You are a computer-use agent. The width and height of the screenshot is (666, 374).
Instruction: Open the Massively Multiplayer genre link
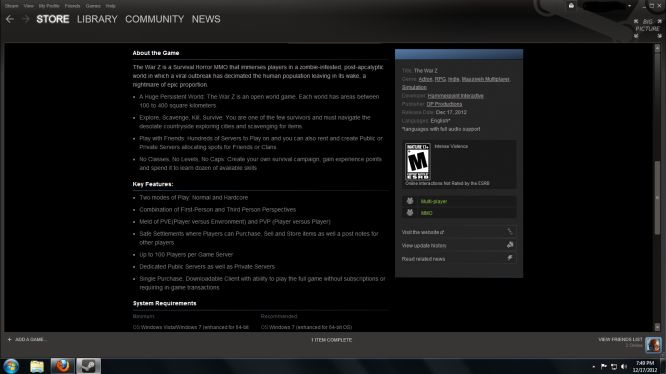485,79
